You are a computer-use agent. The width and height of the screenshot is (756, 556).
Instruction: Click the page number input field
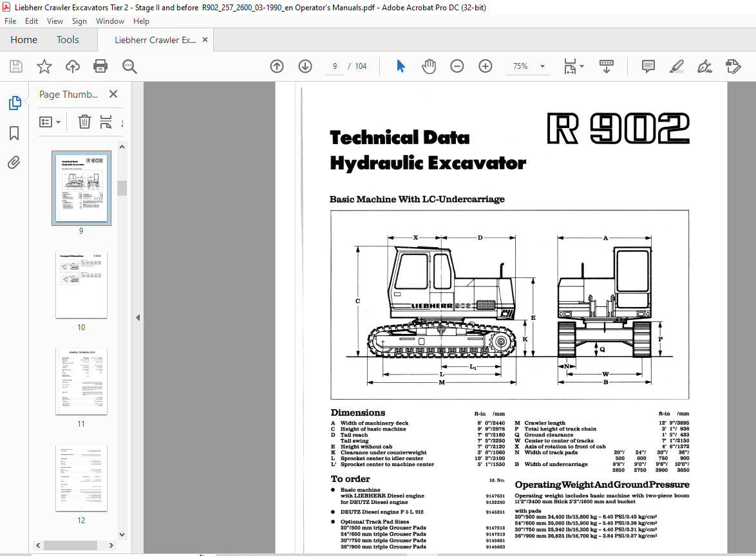point(335,66)
